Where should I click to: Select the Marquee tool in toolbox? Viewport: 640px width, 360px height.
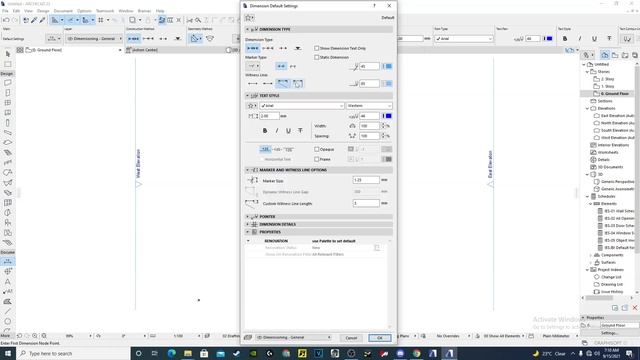click(8, 64)
